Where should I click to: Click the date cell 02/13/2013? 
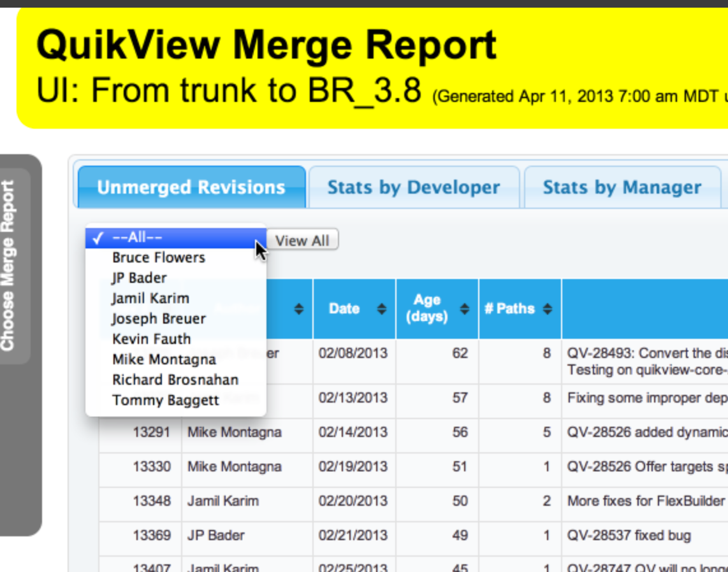pos(353,398)
